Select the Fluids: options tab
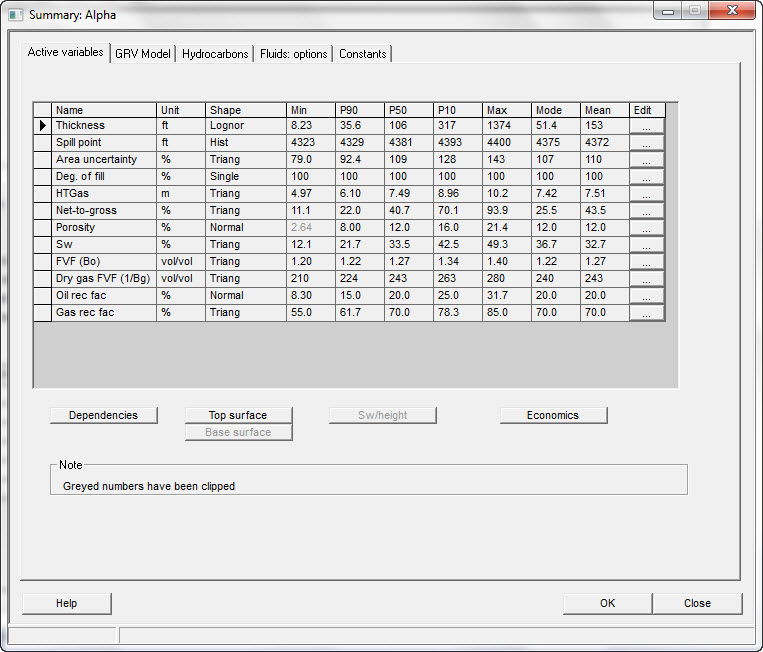 (x=293, y=54)
